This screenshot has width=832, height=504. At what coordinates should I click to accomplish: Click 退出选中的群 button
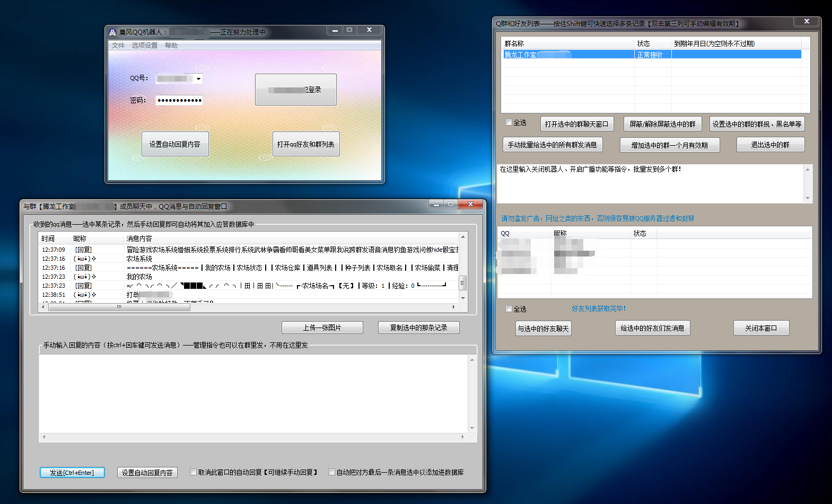770,145
